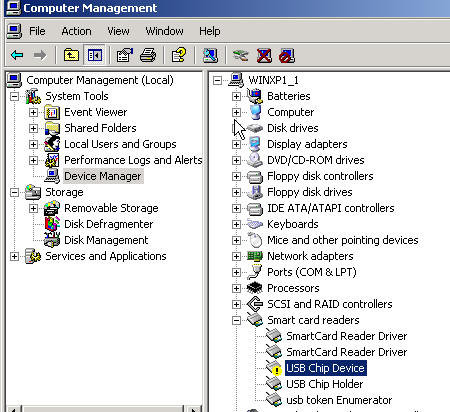The width and height of the screenshot is (450, 412).
Task: Expand Local Users and Groups node
Action: (x=33, y=144)
